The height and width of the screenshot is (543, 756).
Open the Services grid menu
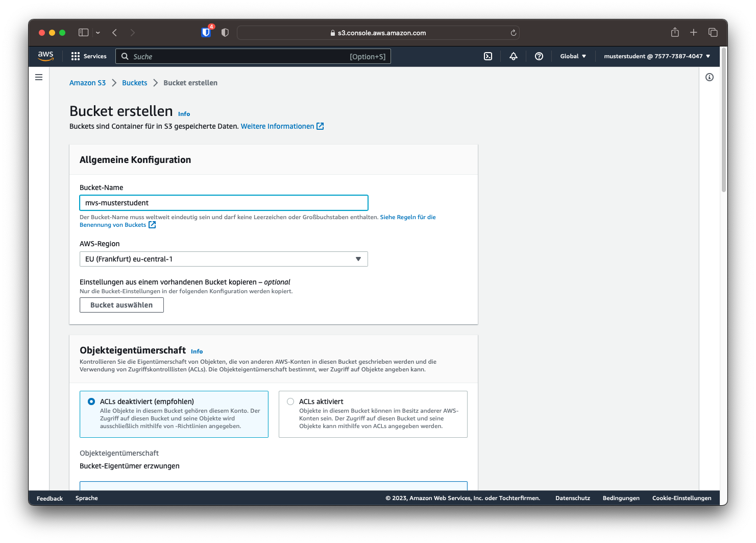tap(89, 56)
